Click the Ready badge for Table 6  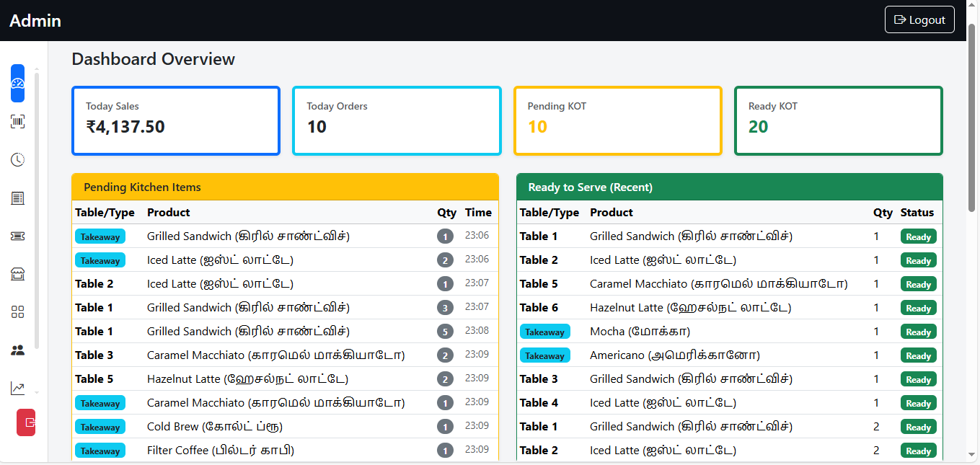tap(918, 308)
